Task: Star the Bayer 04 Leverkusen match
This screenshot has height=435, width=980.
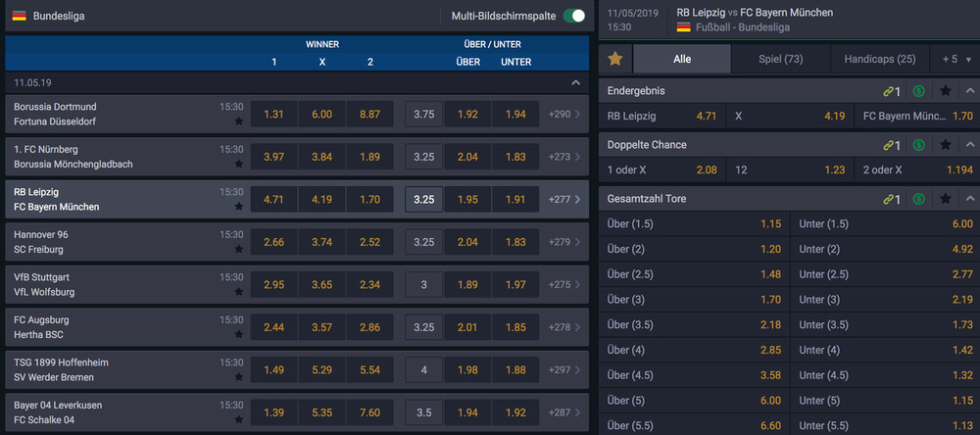Action: (x=239, y=419)
